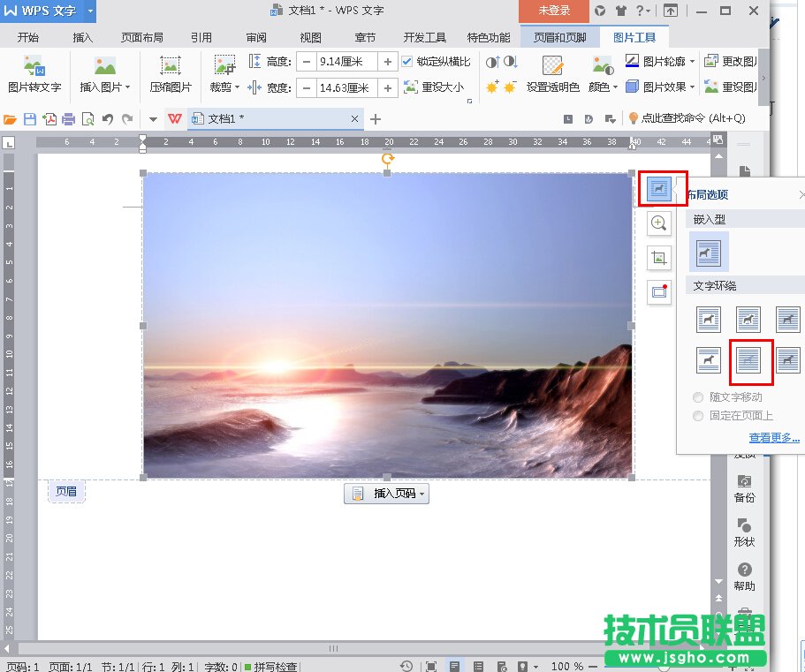The height and width of the screenshot is (672, 805).
Task: Expand the 插入页码 dropdown
Action: [423, 494]
